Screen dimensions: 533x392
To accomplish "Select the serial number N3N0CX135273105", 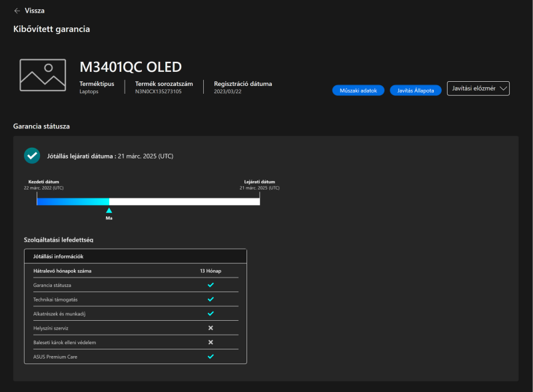I will pos(158,91).
